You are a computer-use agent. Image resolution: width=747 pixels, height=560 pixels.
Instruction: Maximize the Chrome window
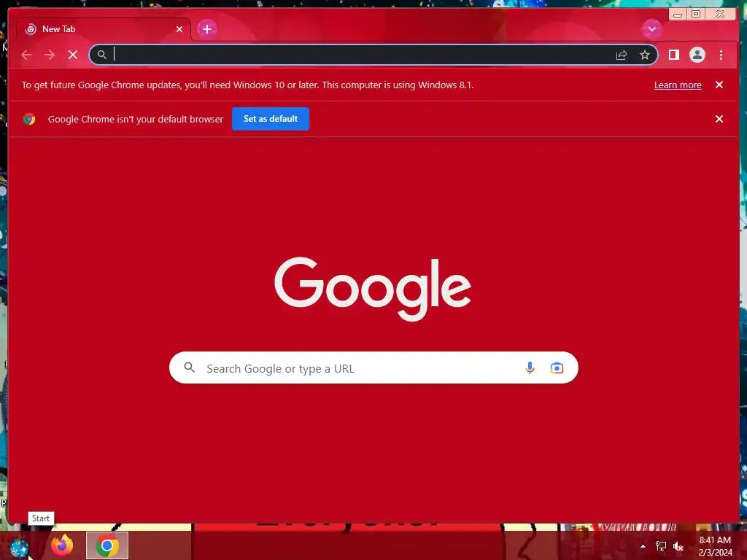pyautogui.click(x=695, y=15)
